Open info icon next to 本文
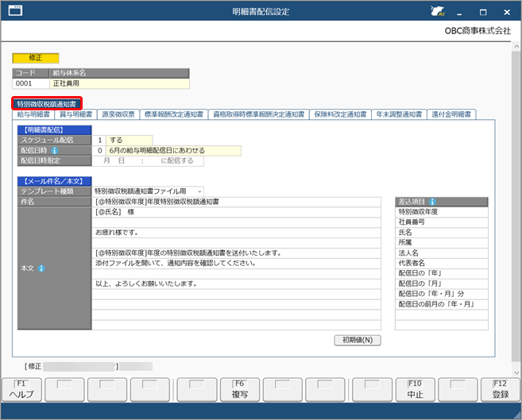Image resolution: width=522 pixels, height=420 pixels. 41,268
